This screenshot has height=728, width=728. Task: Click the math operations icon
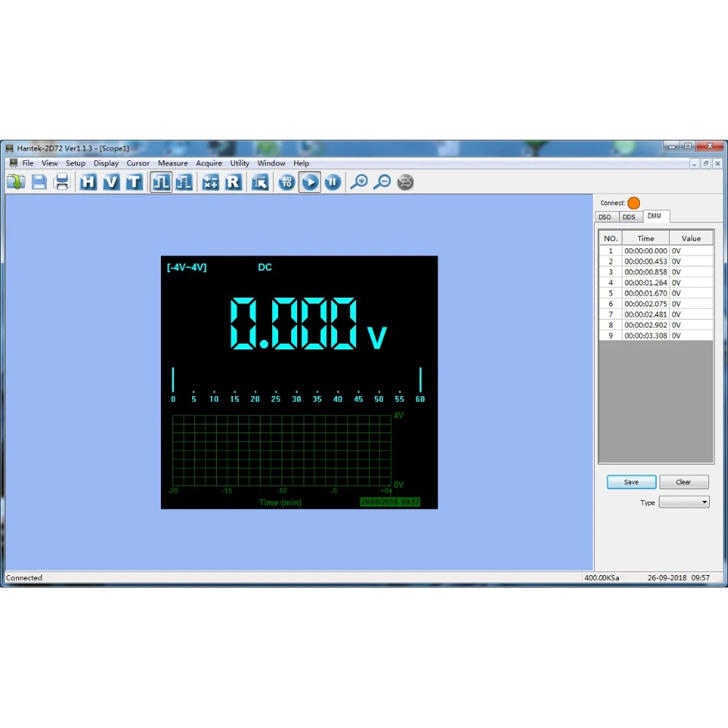210,181
